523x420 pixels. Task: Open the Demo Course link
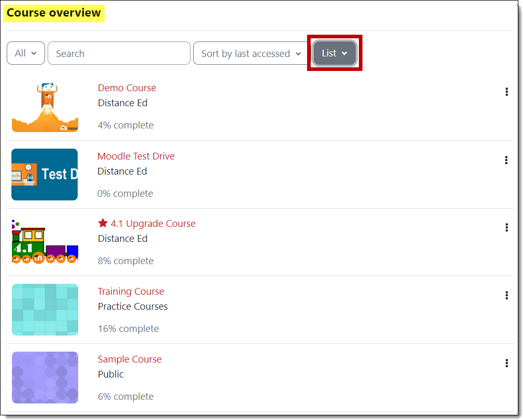coord(127,88)
